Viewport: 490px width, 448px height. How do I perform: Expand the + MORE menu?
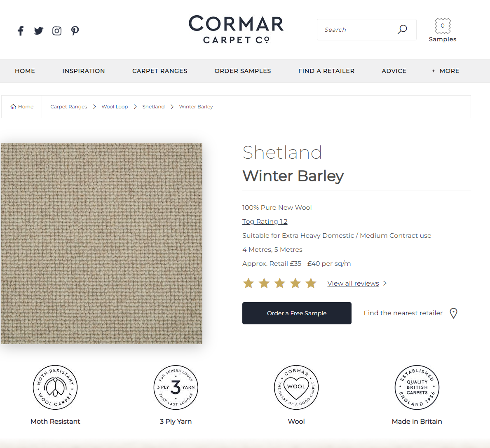[445, 71]
